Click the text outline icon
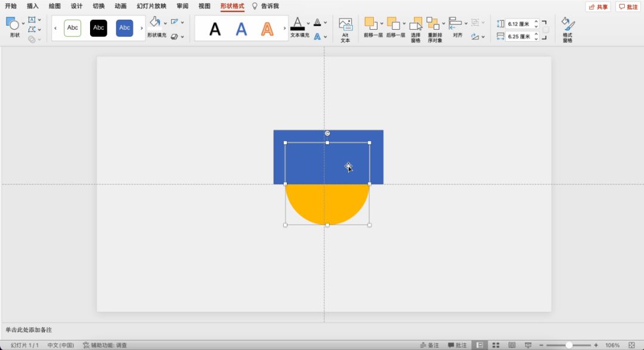Screen dimensions: 644x350 (x=317, y=22)
